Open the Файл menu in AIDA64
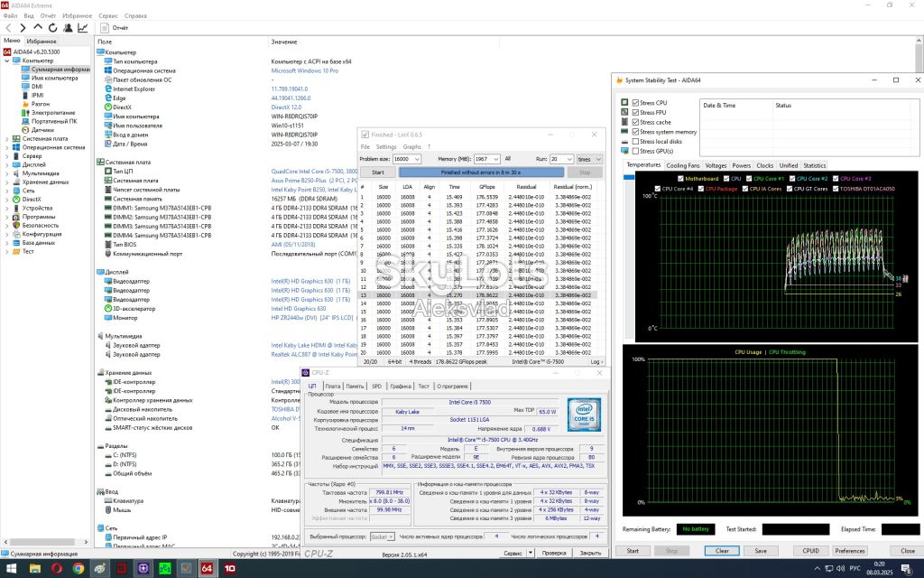Viewport: 924px width, 578px height. [10, 16]
